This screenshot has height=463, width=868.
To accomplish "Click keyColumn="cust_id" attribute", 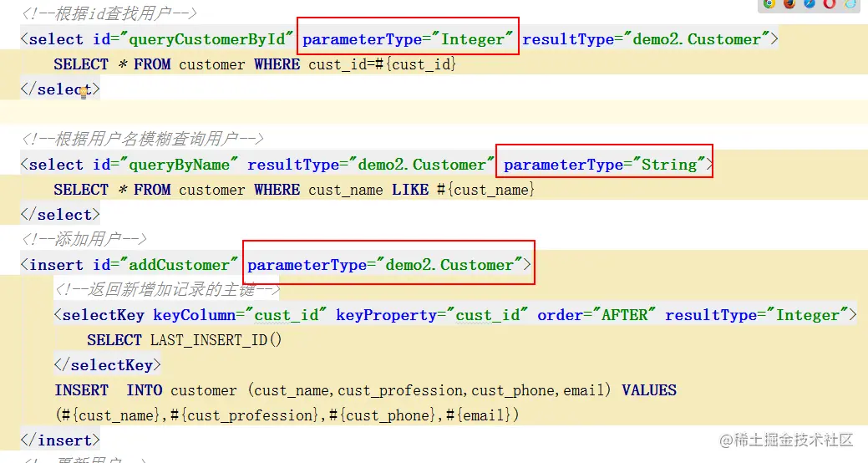I will tap(241, 315).
